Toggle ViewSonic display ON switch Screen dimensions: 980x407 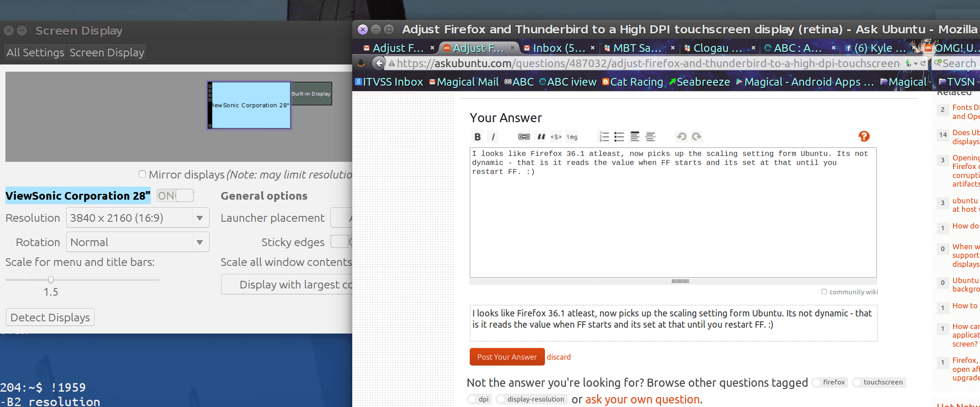coord(175,196)
